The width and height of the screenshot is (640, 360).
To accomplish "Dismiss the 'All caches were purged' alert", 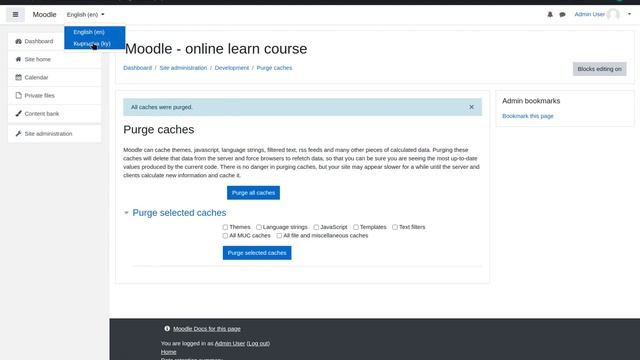I will (471, 107).
